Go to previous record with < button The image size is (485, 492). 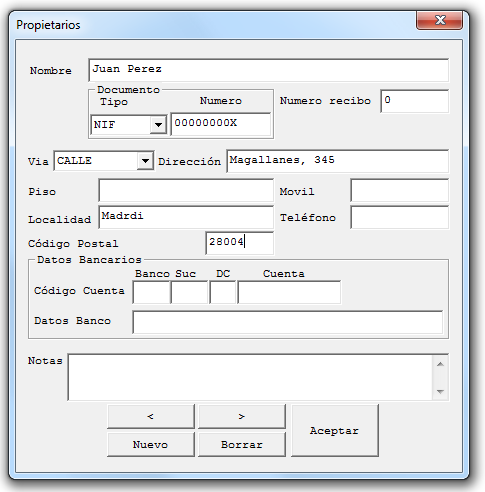151,416
